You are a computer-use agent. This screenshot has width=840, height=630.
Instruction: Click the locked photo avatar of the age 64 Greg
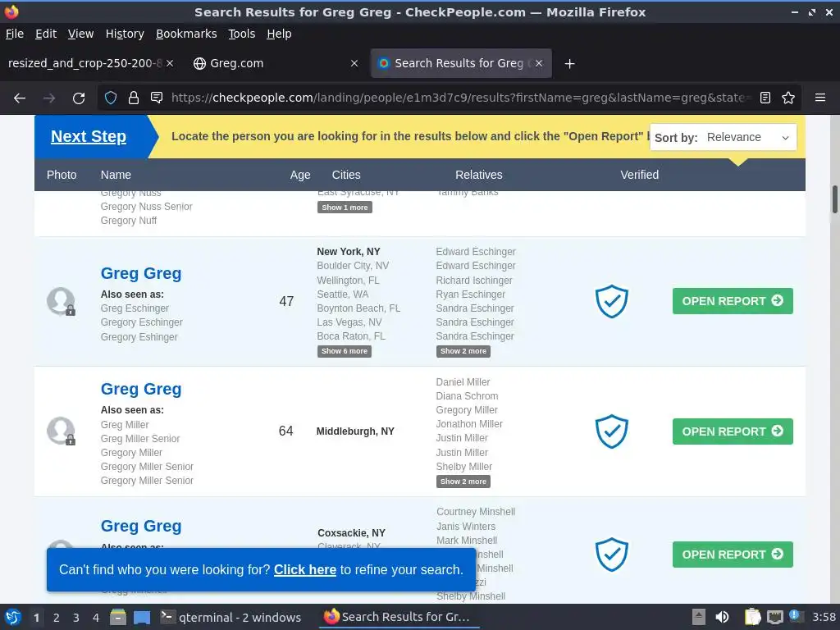click(61, 431)
